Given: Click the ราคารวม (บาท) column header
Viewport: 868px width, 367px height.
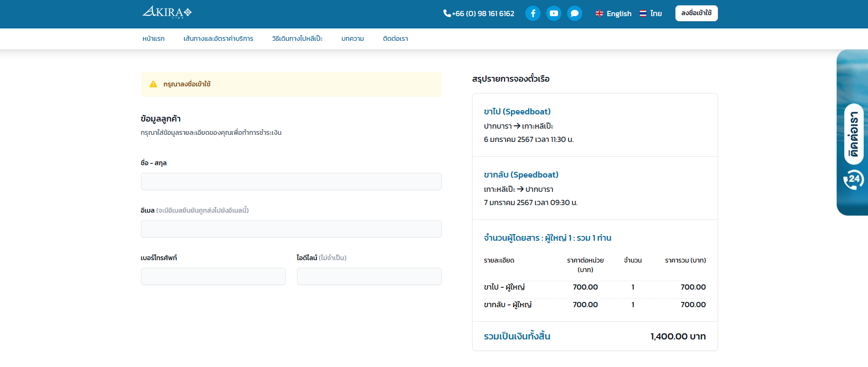Looking at the screenshot, I should (x=685, y=260).
